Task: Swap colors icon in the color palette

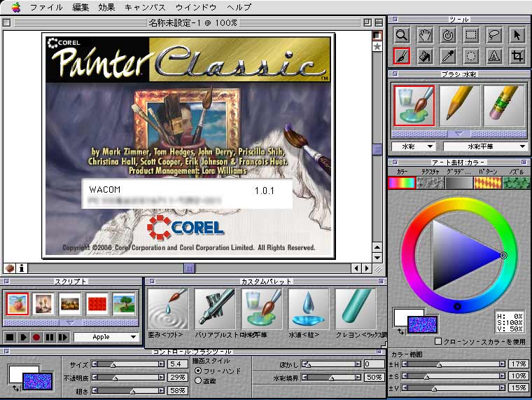Action: 400,331
